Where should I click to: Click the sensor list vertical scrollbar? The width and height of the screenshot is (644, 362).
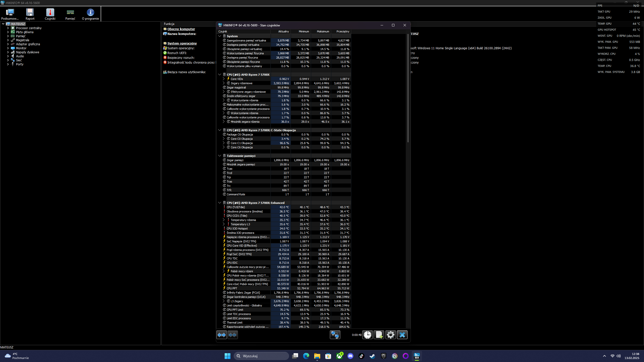408,88
